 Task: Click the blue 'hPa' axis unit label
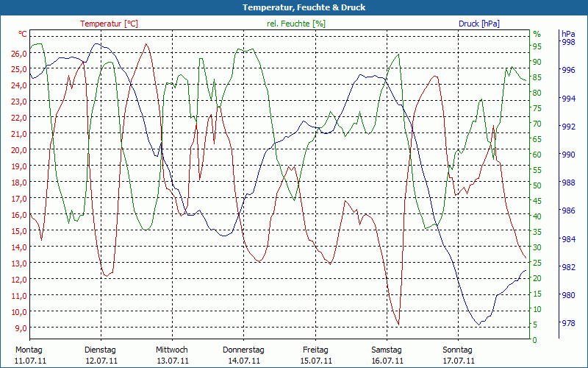pos(568,34)
